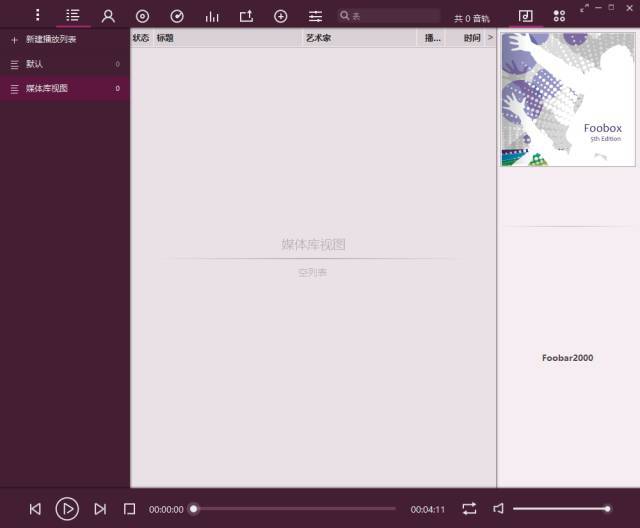Viewport: 640px width, 528px height.
Task: Click the export share icon in toolbar
Action: coord(246,16)
